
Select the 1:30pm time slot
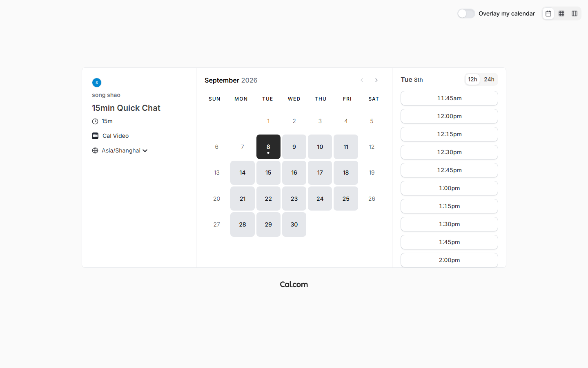(449, 224)
